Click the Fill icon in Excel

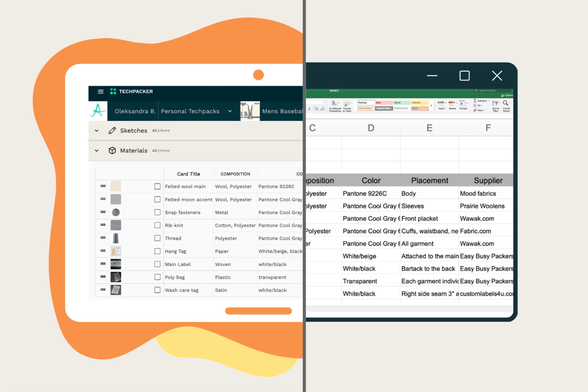click(x=475, y=106)
